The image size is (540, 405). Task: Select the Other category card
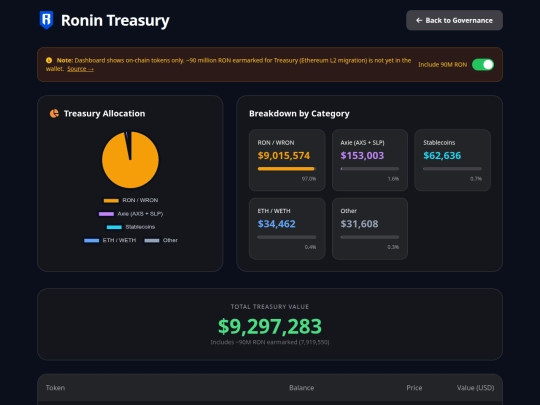click(370, 229)
